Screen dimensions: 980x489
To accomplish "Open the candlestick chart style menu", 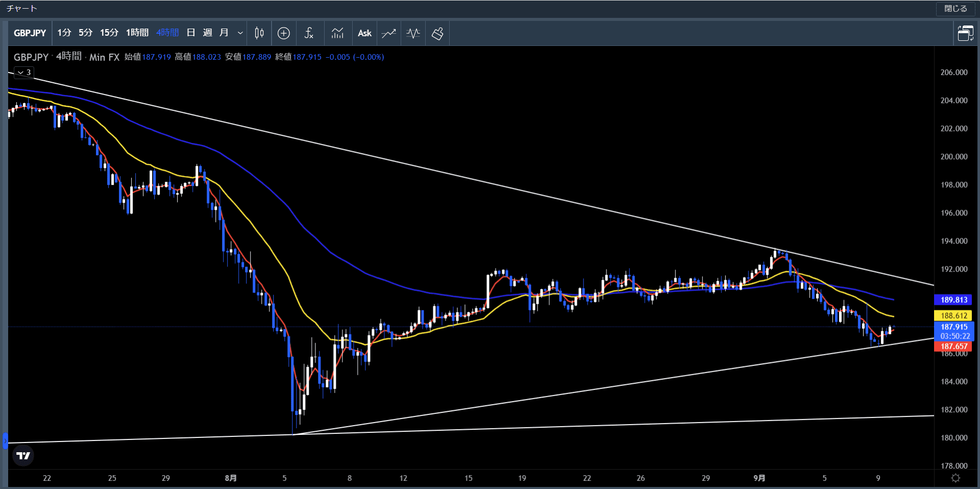I will (x=259, y=33).
